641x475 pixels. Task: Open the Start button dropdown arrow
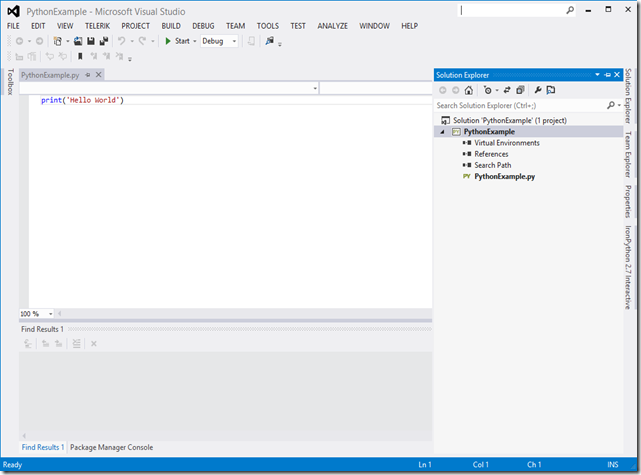pos(195,41)
